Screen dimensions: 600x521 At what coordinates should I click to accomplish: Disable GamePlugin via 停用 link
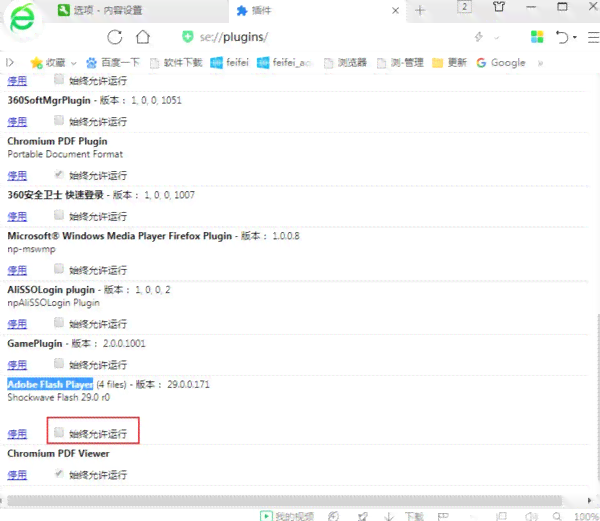[17, 365]
